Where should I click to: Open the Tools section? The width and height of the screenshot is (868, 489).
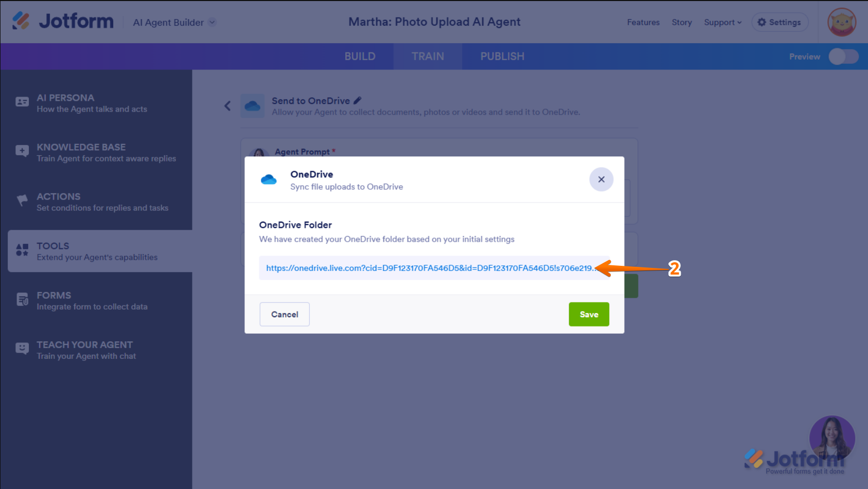pos(100,251)
